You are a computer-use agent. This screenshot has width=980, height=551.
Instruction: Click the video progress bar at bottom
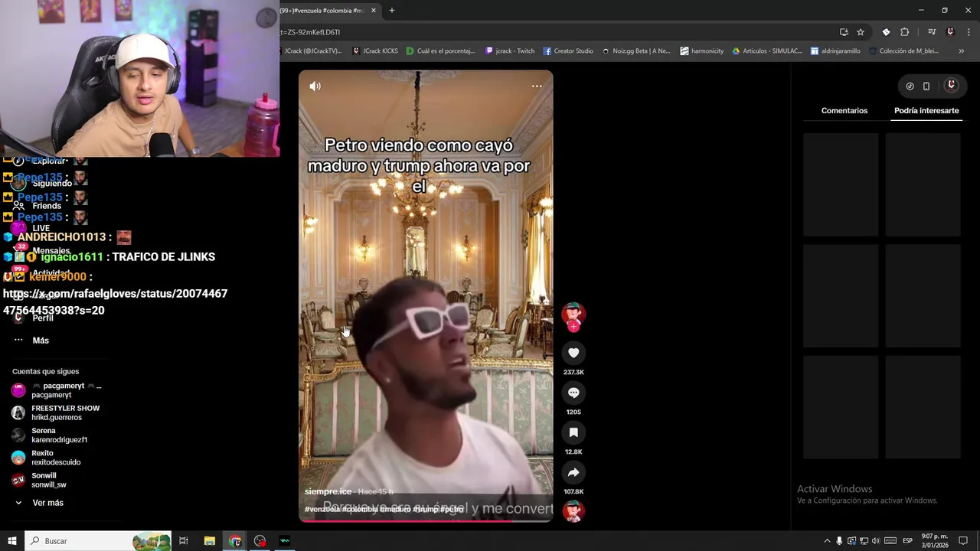click(x=426, y=520)
